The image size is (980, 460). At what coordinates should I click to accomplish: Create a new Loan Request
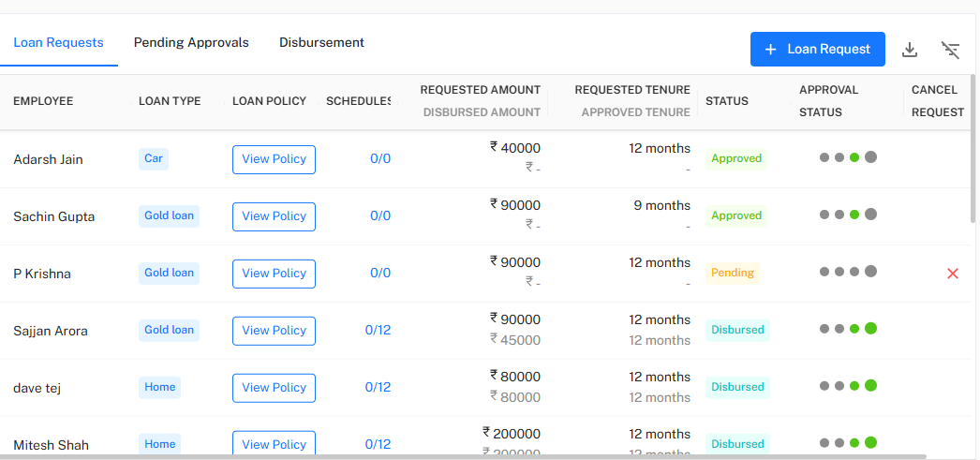click(x=817, y=50)
